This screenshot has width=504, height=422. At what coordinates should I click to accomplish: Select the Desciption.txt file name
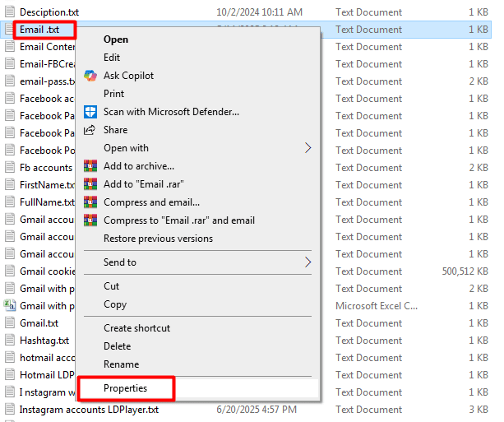pos(49,12)
